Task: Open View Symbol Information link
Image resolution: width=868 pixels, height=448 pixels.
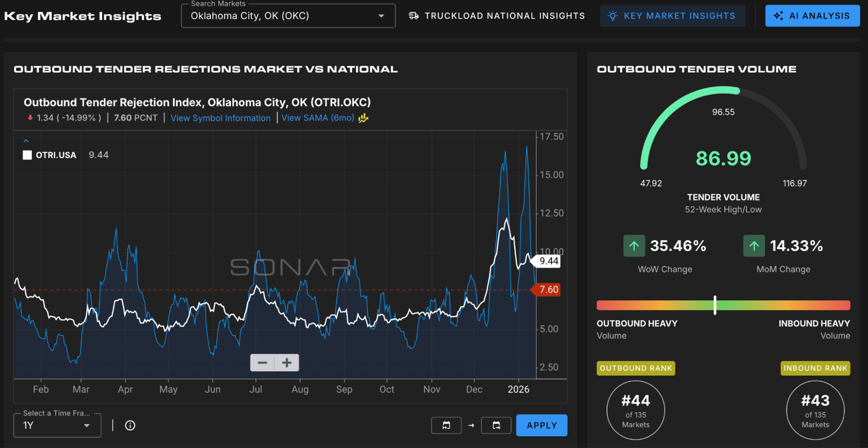Action: (220, 118)
